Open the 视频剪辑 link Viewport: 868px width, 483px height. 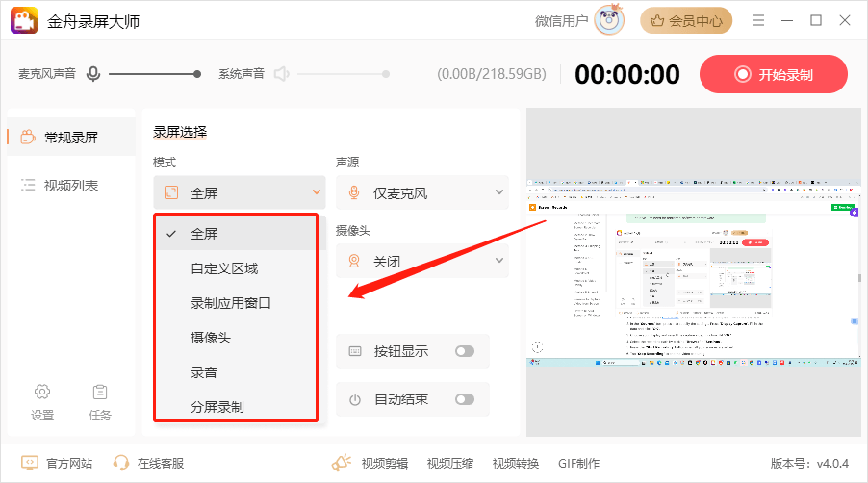tap(385, 463)
